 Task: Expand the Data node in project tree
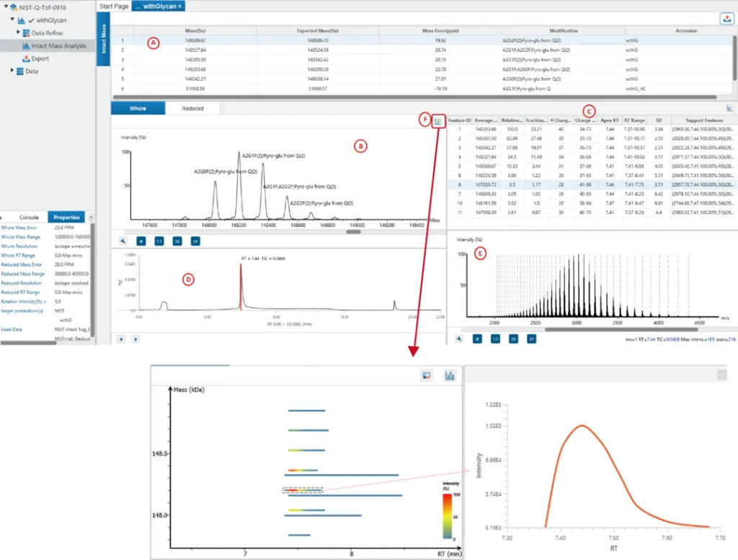click(x=12, y=71)
